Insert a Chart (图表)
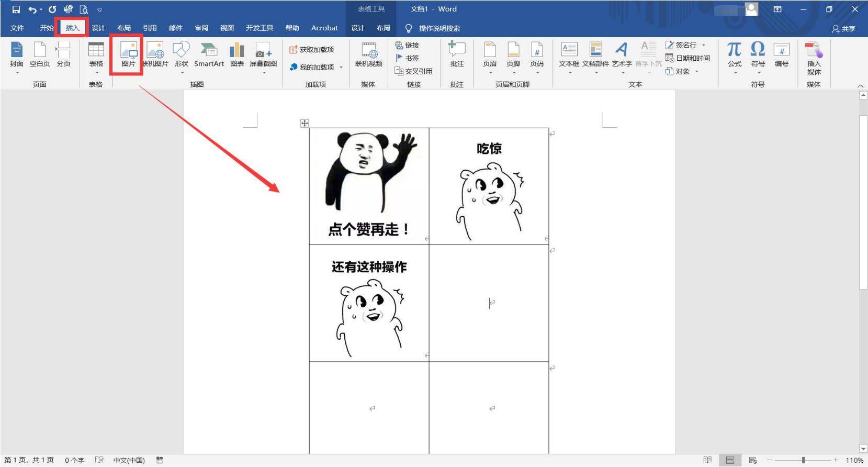Screen dimensions: 868x467 [x=237, y=55]
